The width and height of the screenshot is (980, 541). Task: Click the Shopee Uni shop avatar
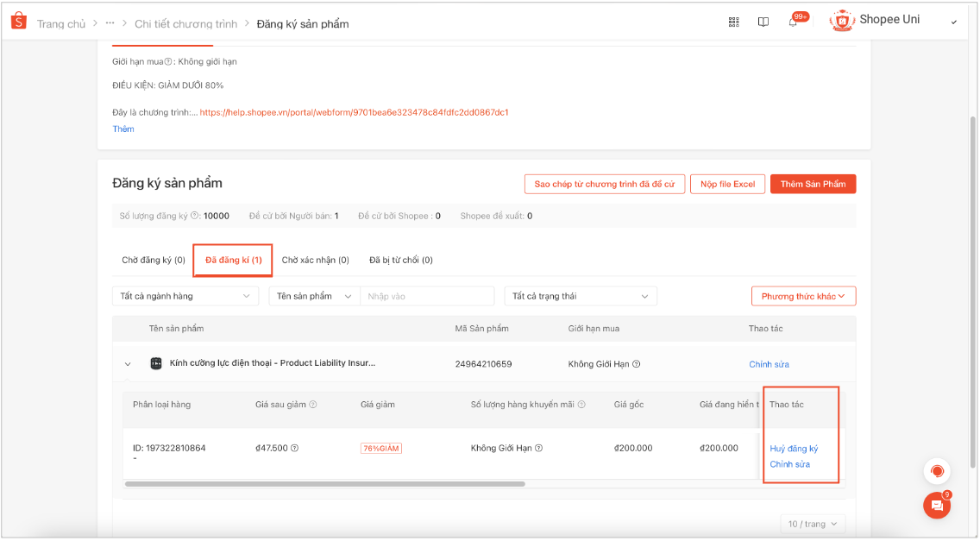point(840,19)
